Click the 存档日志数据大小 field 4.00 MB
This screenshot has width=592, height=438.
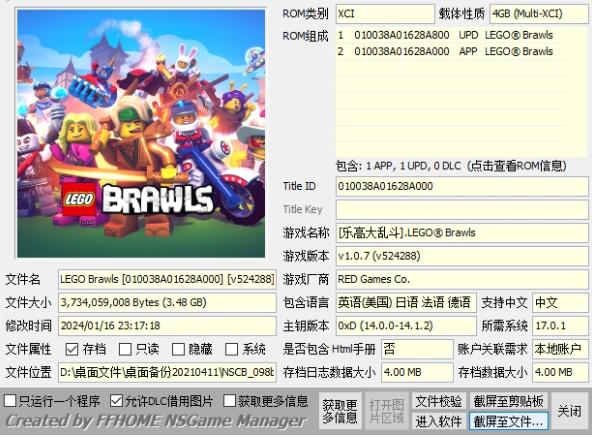[x=417, y=373]
